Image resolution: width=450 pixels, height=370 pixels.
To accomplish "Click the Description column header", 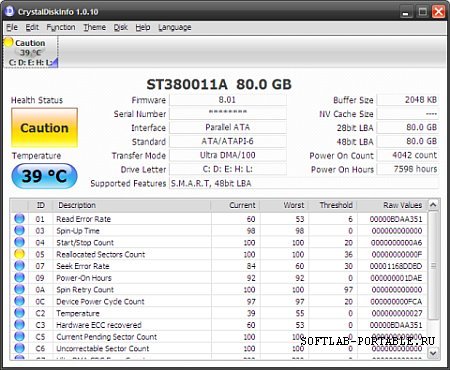I will click(132, 205).
